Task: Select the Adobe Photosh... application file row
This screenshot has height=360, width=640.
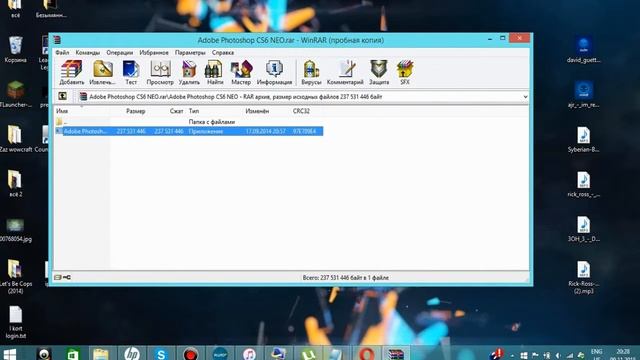Action: (189, 131)
